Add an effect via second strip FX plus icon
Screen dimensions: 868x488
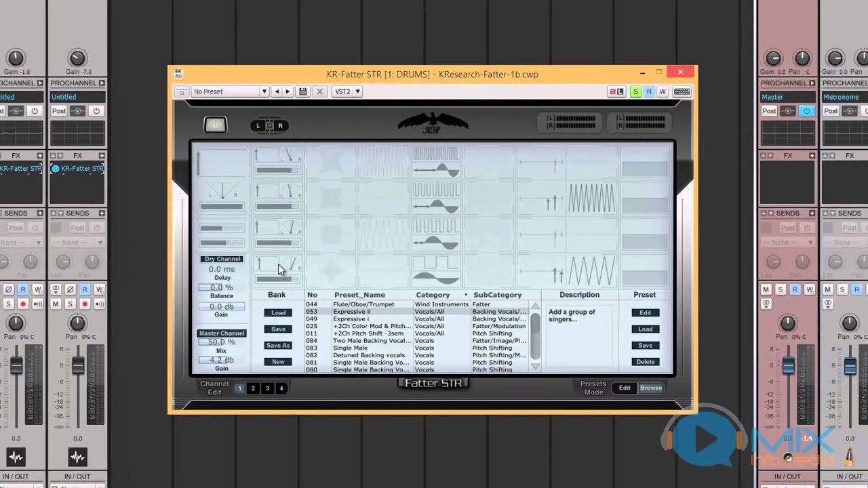tap(102, 156)
